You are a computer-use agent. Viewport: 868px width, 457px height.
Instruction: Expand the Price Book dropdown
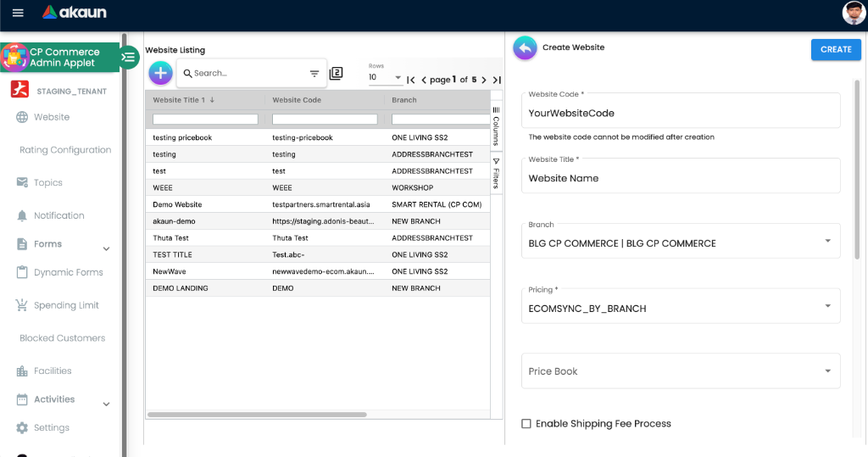click(680, 371)
